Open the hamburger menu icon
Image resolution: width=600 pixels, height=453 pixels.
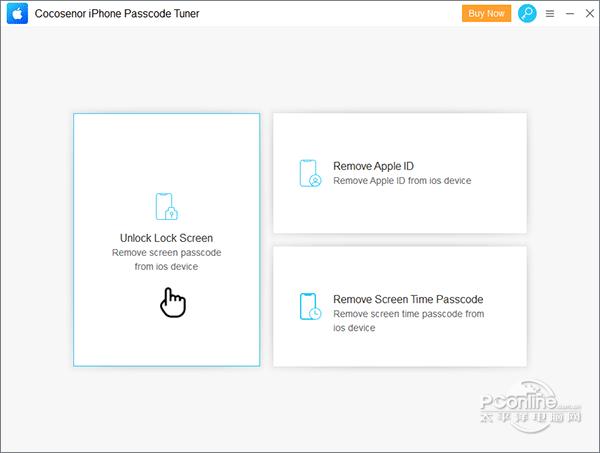550,14
